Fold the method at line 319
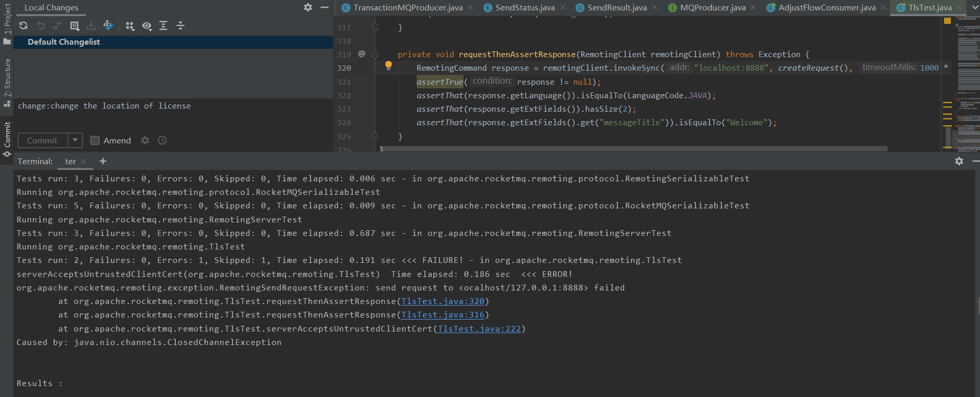This screenshot has width=980, height=397. click(375, 55)
